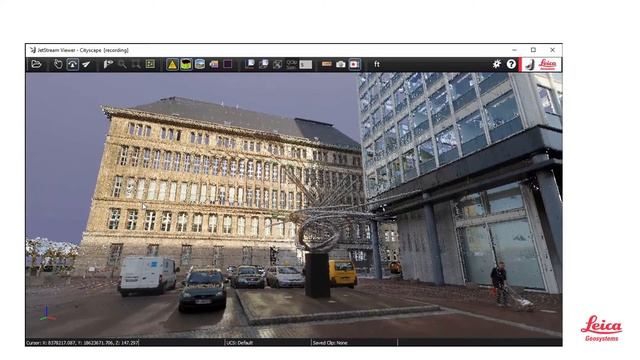
Task: Close the JetStream Viewer window
Action: point(552,50)
